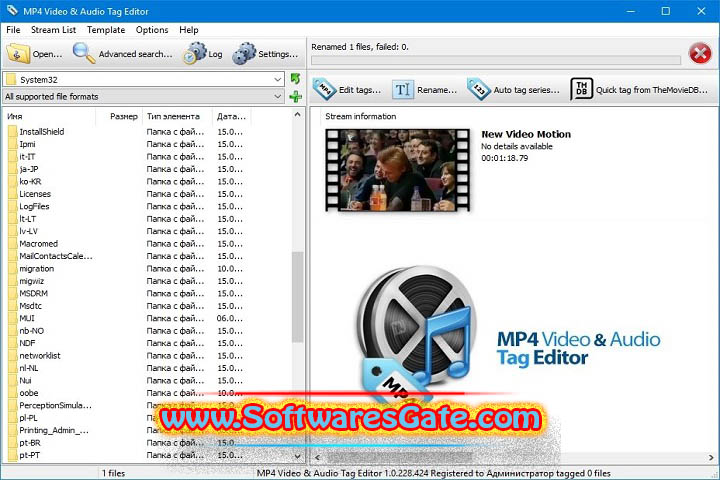Viewport: 720px width, 480px height.
Task: Click the rename progress bar
Action: [x=496, y=60]
